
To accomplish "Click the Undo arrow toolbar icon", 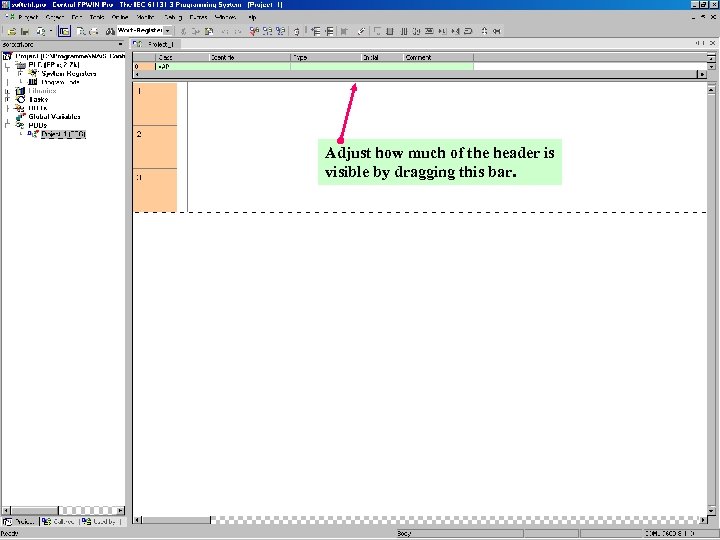I will point(225,31).
